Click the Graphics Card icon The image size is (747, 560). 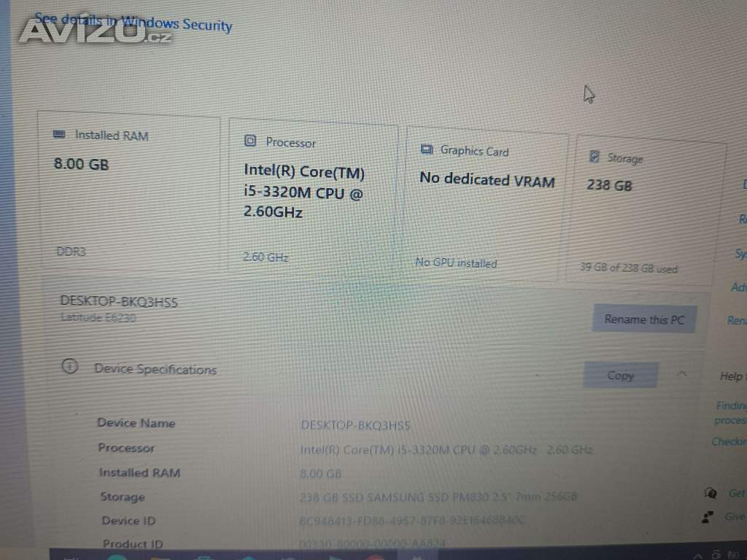tap(426, 149)
